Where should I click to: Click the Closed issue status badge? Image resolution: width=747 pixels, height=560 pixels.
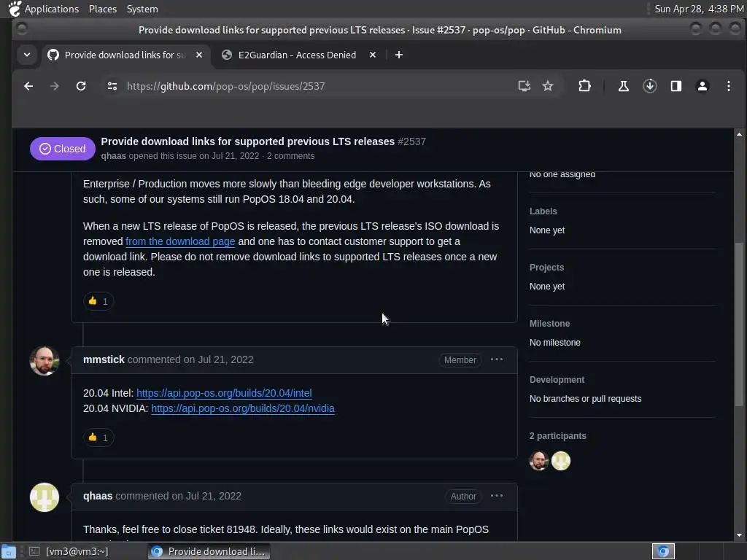coord(63,149)
